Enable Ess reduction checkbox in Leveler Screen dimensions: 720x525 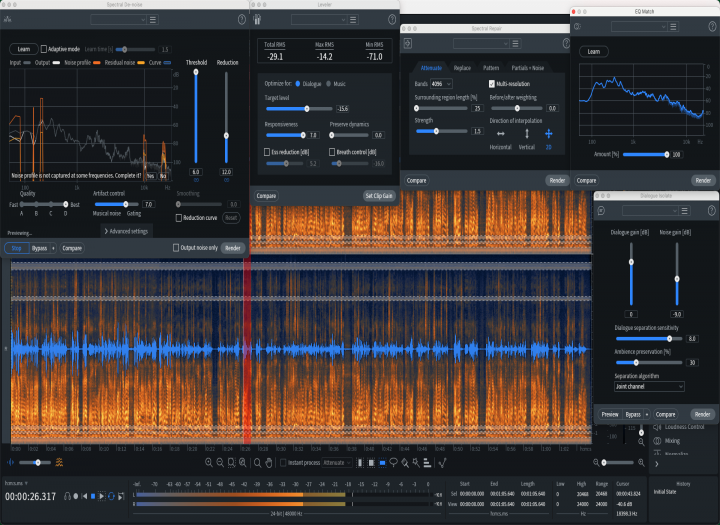267,152
